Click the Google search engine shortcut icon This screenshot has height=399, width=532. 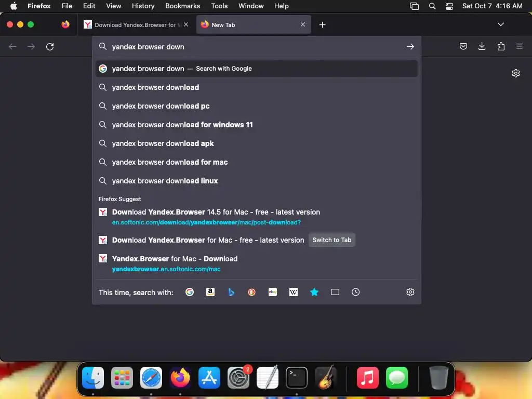189,292
